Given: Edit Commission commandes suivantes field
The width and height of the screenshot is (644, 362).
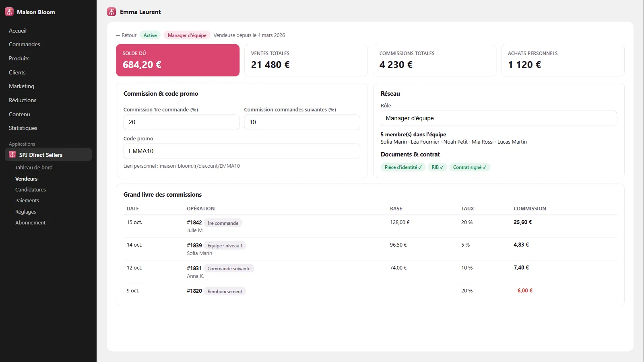Looking at the screenshot, I should [302, 122].
